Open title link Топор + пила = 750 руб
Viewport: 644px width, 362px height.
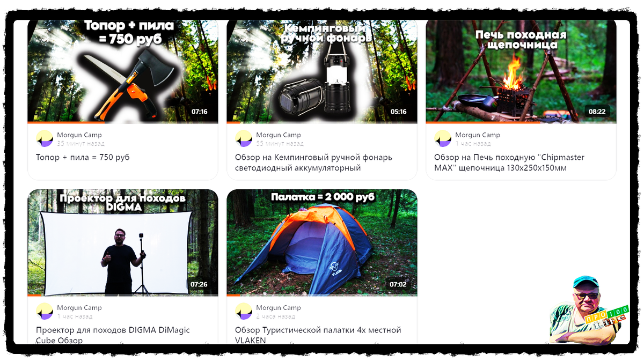tap(83, 158)
